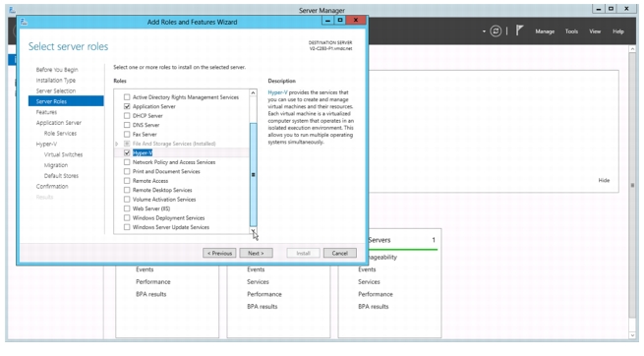The width and height of the screenshot is (644, 356).
Task: Open the Manage menu
Action: click(545, 31)
